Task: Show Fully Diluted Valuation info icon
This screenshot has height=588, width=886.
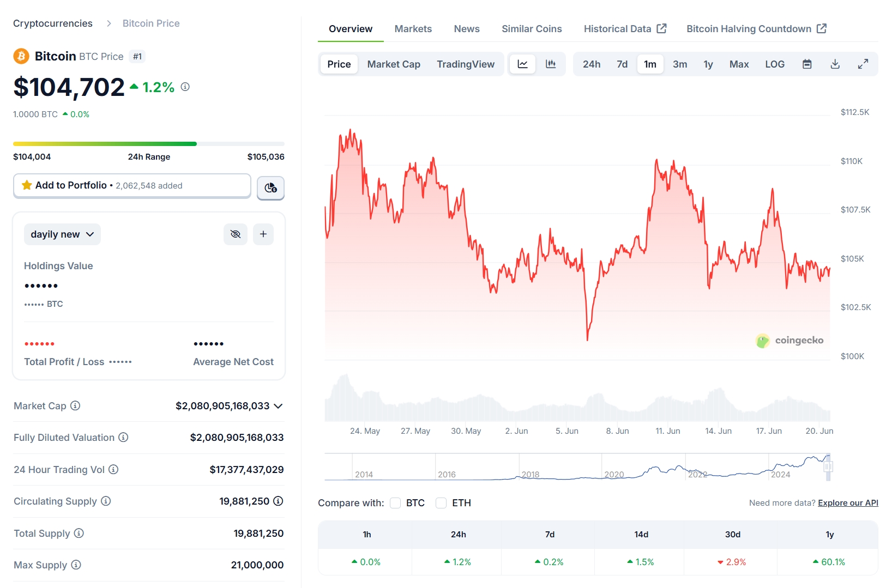Action: coord(124,437)
